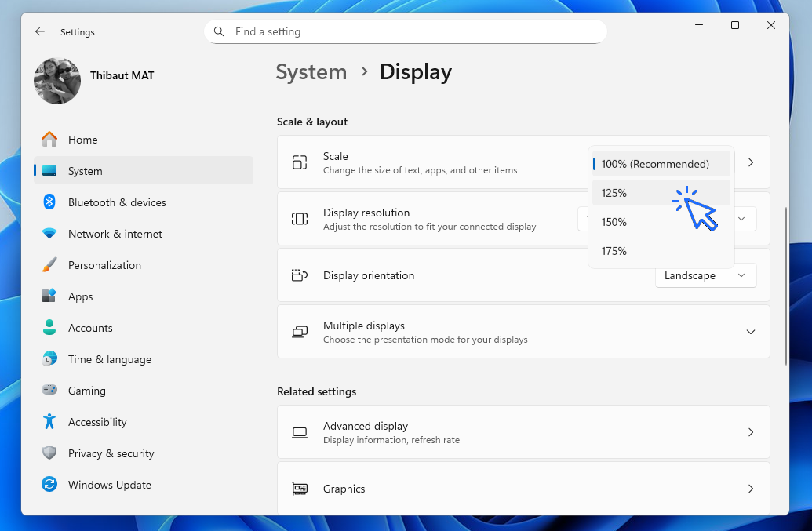
Task: Navigate to Time & language
Action: (109, 359)
